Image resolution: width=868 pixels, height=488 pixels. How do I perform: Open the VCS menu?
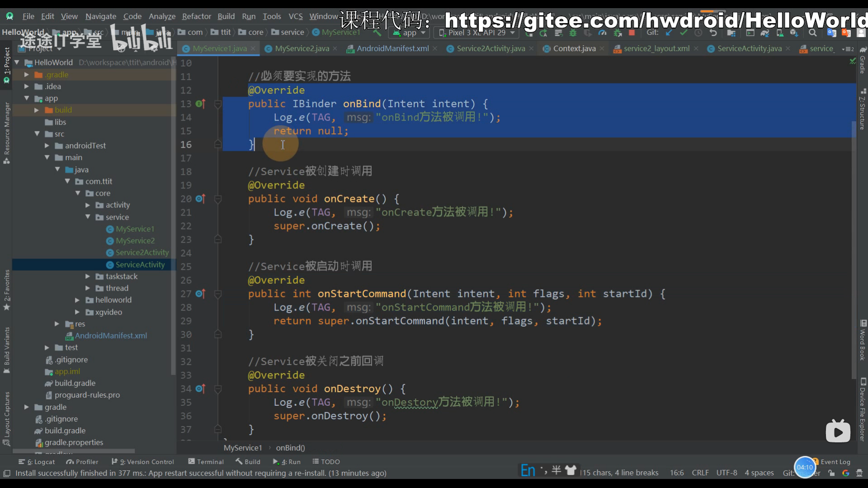point(295,16)
